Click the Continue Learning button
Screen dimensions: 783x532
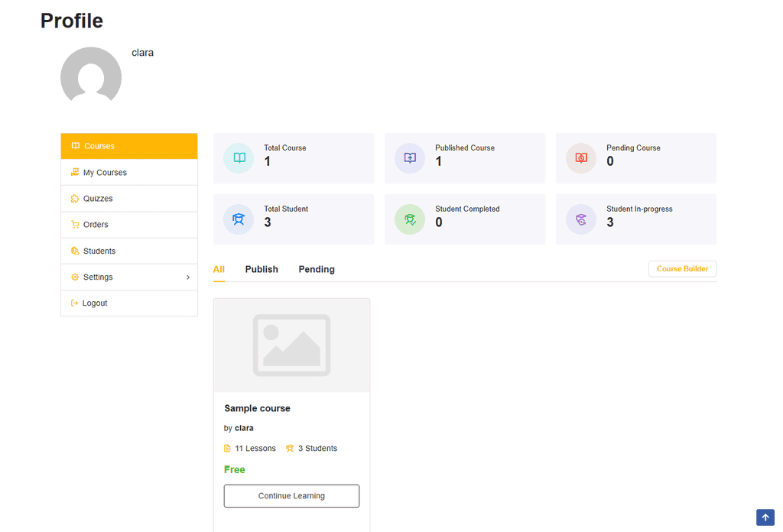[x=291, y=496]
